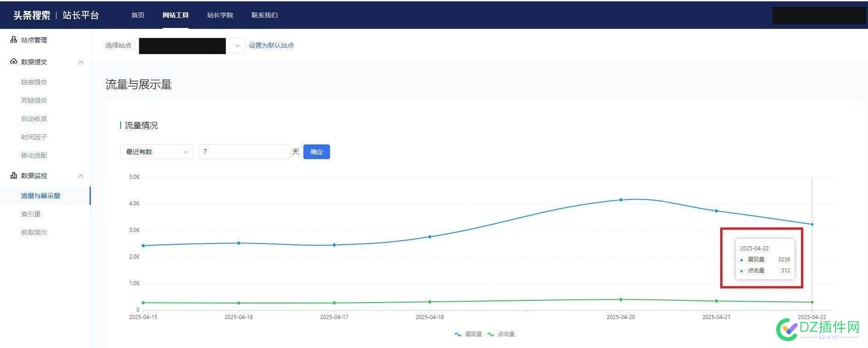Open the 最近有数 range dropdown
868x348 pixels.
157,152
